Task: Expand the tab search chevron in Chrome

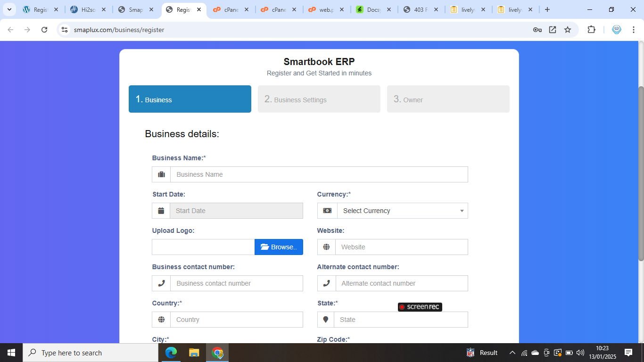Action: pyautogui.click(x=9, y=9)
